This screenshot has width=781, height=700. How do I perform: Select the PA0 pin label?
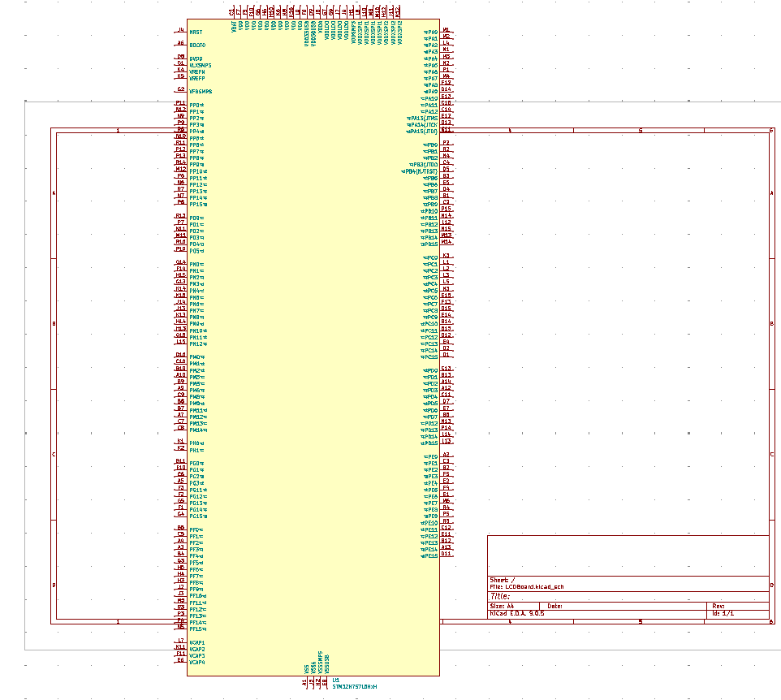tap(433, 32)
